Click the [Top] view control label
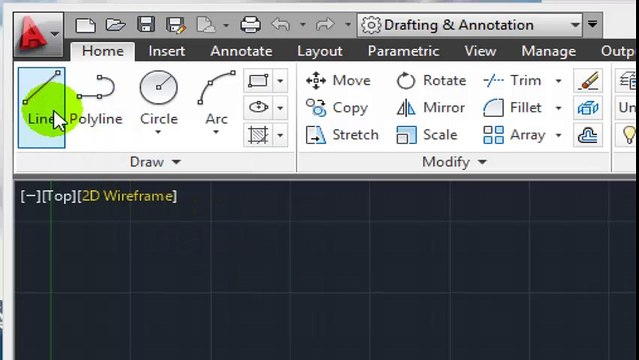This screenshot has width=639, height=360. click(x=59, y=196)
